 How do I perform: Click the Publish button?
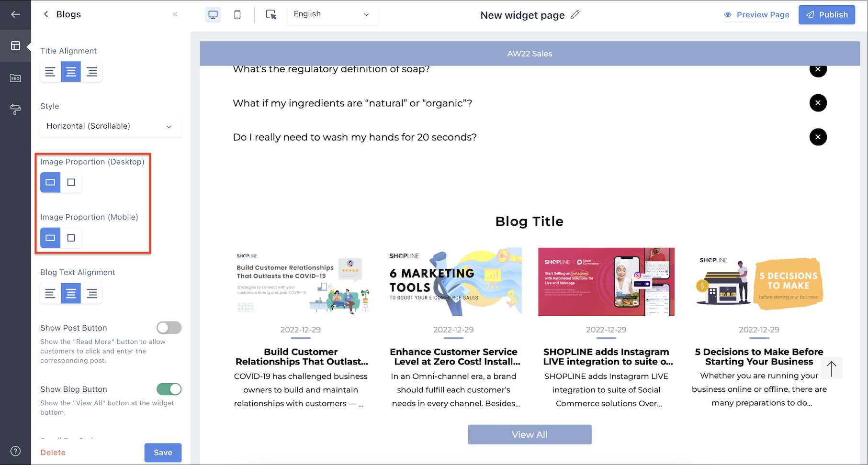pos(827,15)
